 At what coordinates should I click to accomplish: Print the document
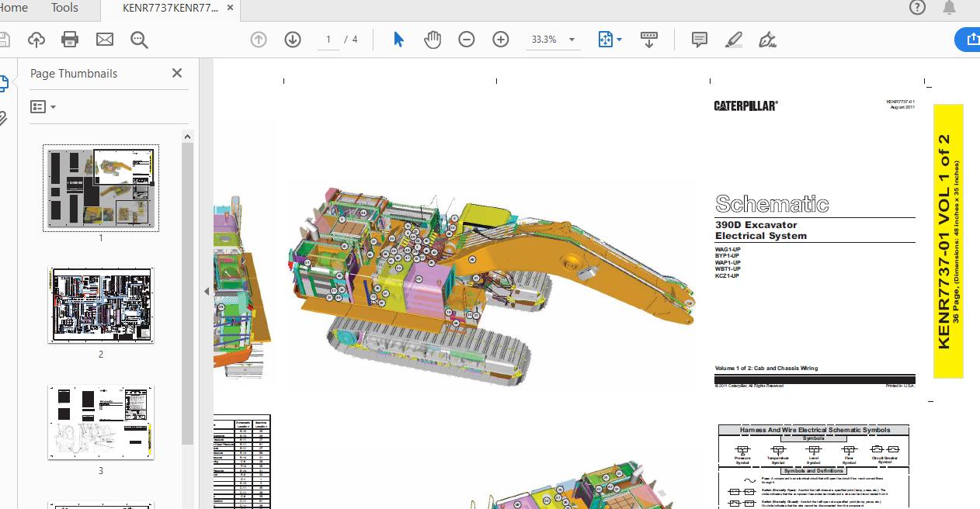pos(70,40)
